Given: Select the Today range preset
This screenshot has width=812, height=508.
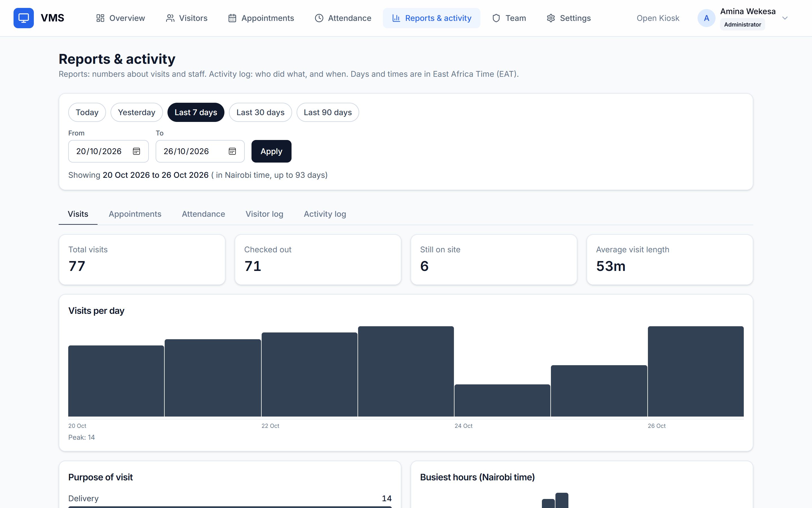Looking at the screenshot, I should tap(87, 112).
